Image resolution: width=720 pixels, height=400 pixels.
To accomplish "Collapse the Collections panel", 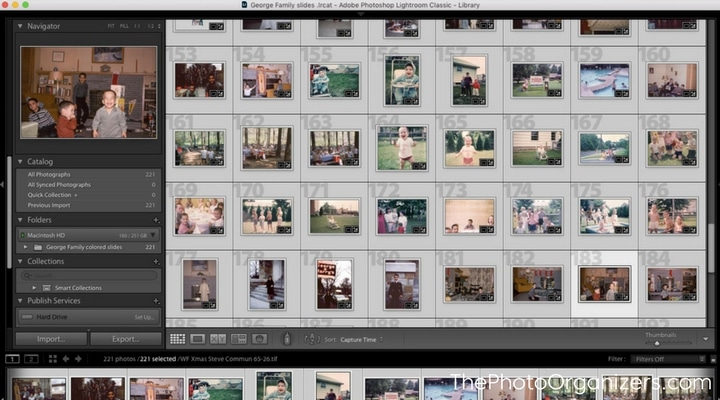I will (x=20, y=261).
